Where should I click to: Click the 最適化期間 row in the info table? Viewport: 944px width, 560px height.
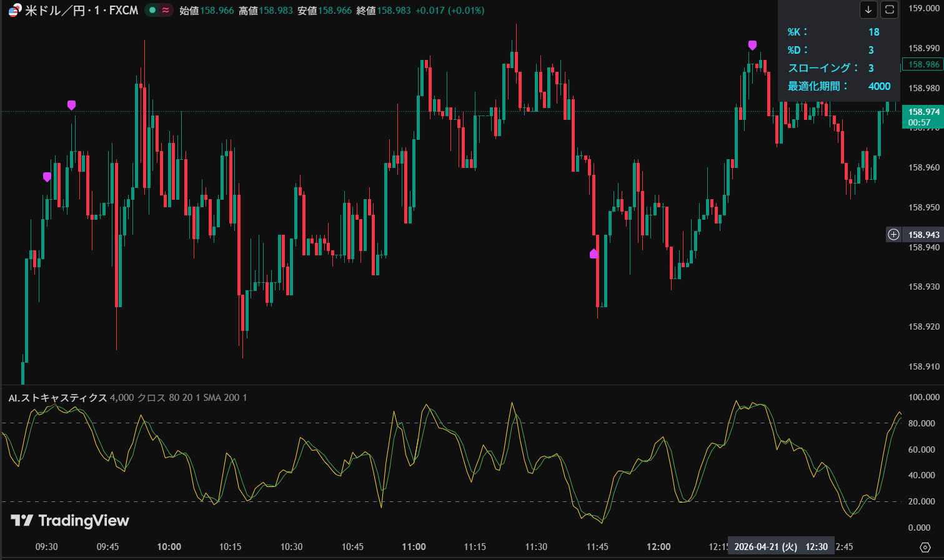pyautogui.click(x=838, y=86)
